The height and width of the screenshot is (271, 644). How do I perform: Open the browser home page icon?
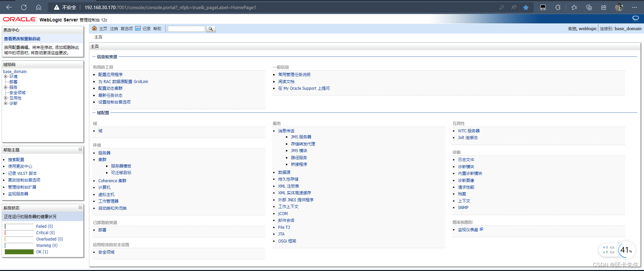coord(39,7)
